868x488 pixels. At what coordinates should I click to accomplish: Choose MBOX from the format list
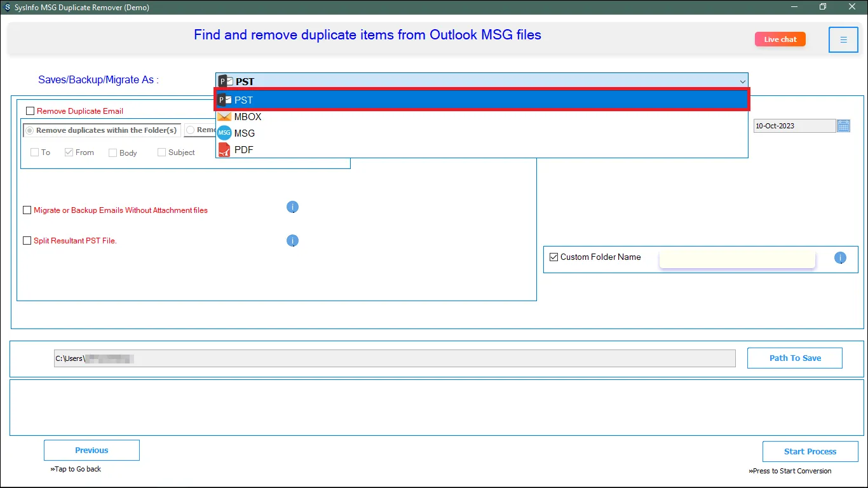(x=482, y=117)
